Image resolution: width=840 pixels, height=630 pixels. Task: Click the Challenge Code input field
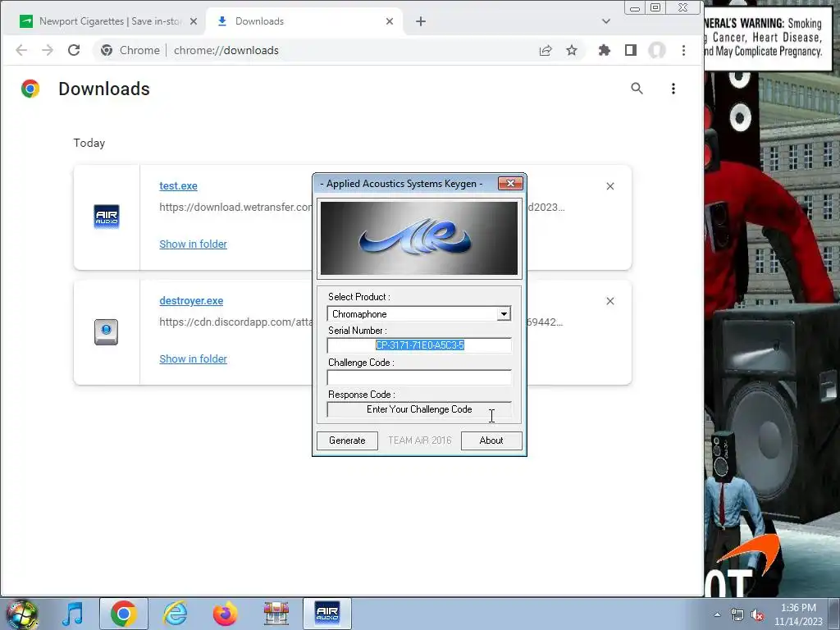419,377
